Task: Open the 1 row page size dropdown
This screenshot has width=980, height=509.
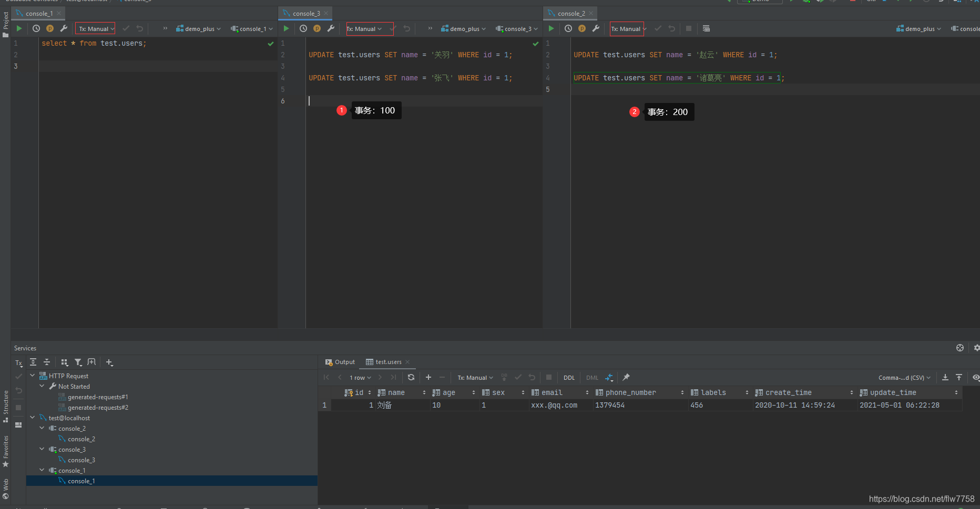Action: pos(360,378)
